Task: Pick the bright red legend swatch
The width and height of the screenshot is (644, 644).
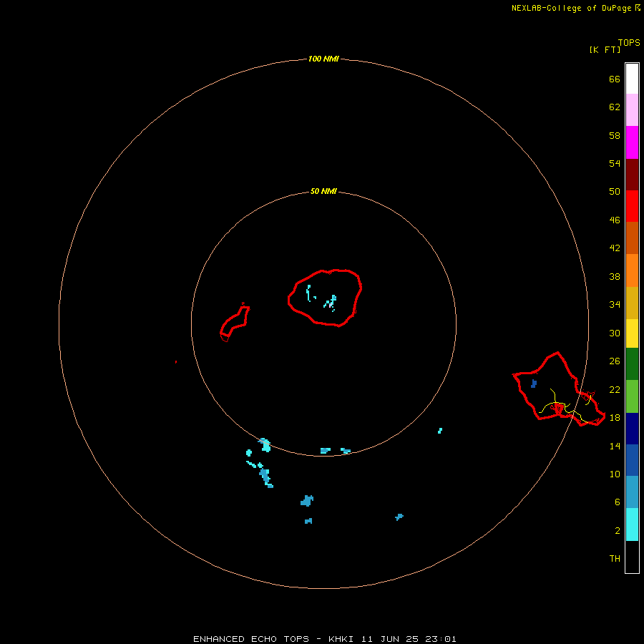Action: pyautogui.click(x=632, y=206)
